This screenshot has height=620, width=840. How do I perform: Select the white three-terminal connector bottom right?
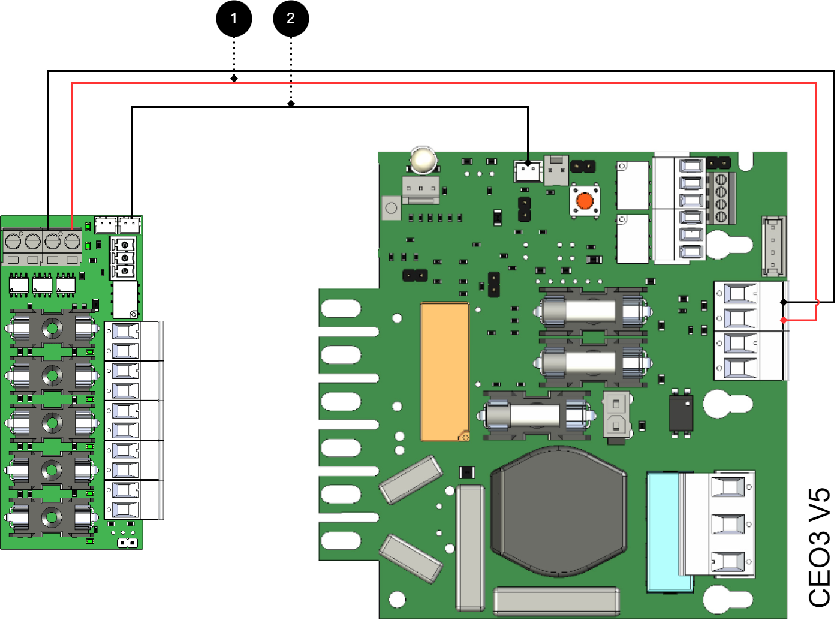[x=728, y=523]
